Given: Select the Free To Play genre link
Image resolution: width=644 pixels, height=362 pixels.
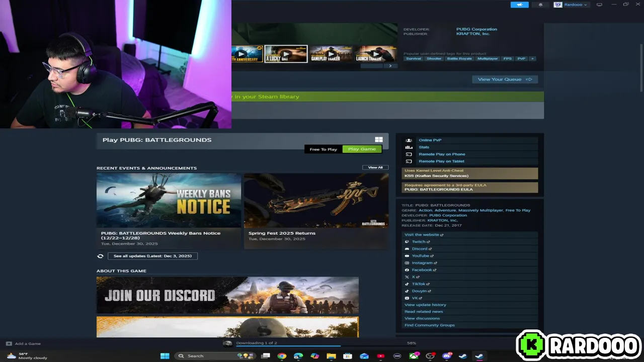Looking at the screenshot, I should click(518, 210).
